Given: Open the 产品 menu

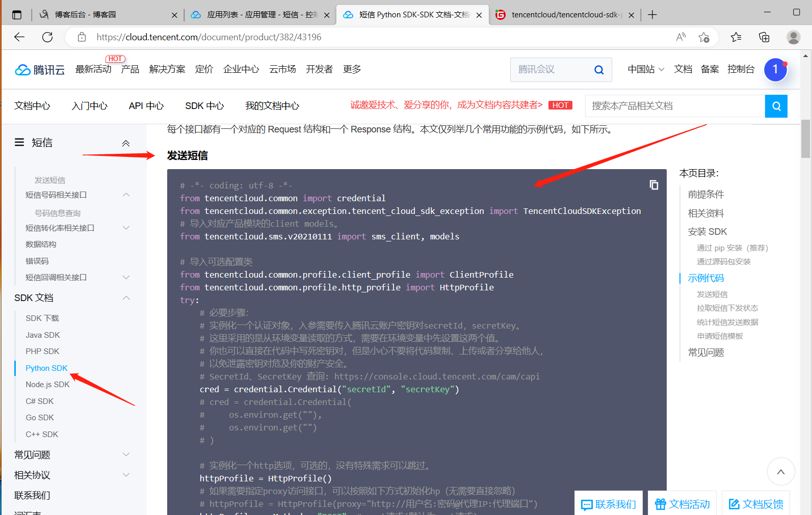Looking at the screenshot, I should pyautogui.click(x=130, y=69).
